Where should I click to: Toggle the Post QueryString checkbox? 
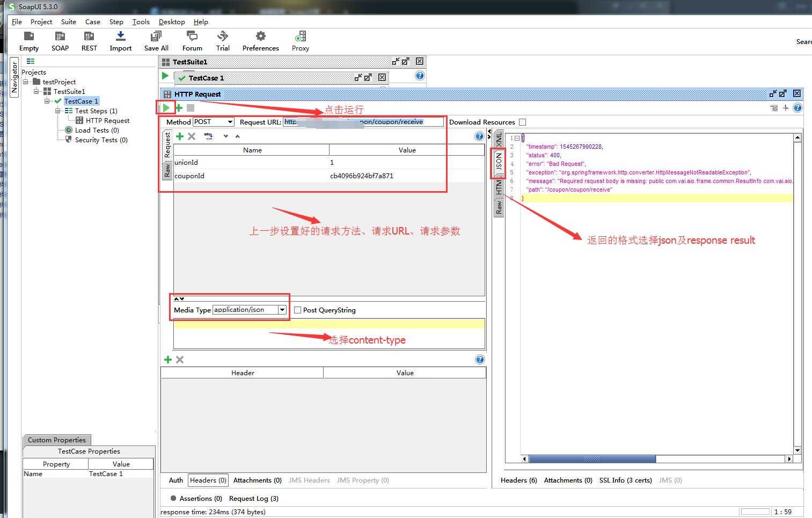click(x=297, y=310)
